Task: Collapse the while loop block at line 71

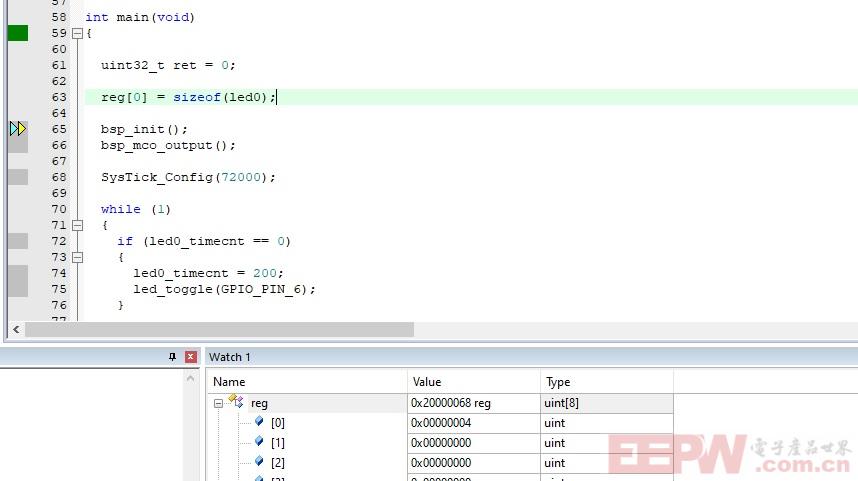Action: 77,225
